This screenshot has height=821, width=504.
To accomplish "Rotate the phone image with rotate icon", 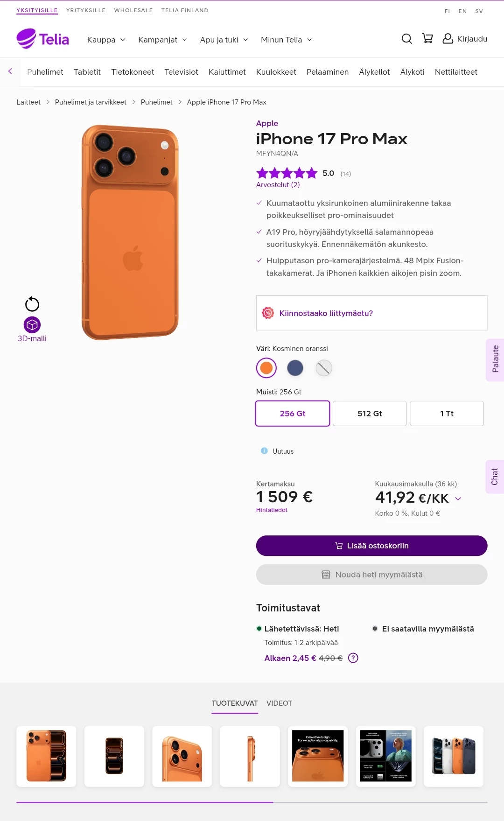I will pos(32,304).
